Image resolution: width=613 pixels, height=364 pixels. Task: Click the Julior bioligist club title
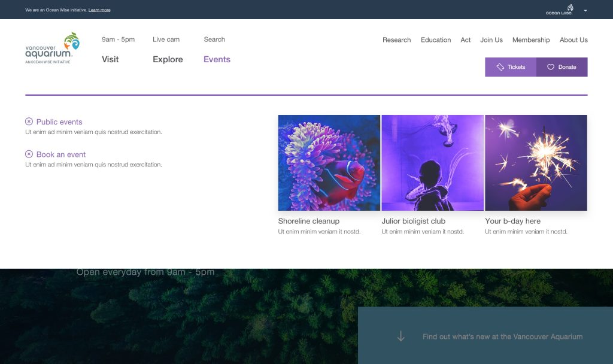point(414,221)
